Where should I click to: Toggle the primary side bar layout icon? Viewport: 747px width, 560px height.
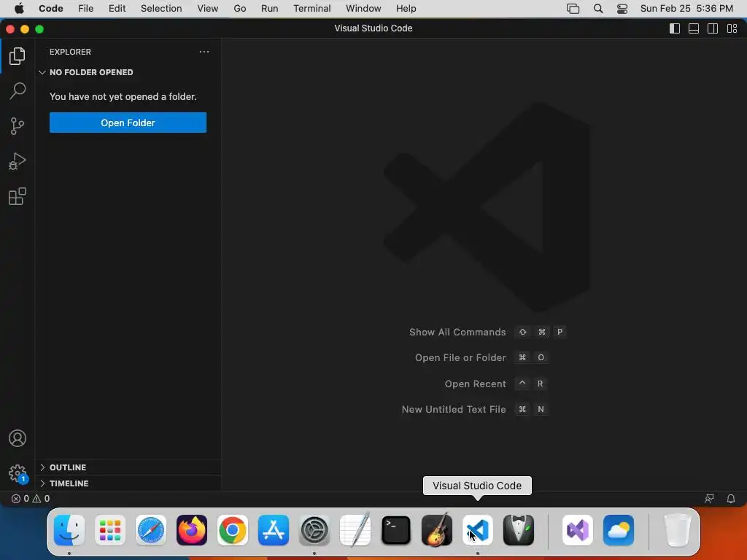(675, 28)
